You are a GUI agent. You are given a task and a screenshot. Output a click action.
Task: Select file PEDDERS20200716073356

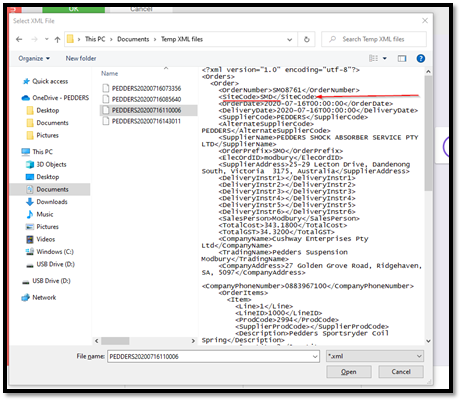click(x=146, y=88)
